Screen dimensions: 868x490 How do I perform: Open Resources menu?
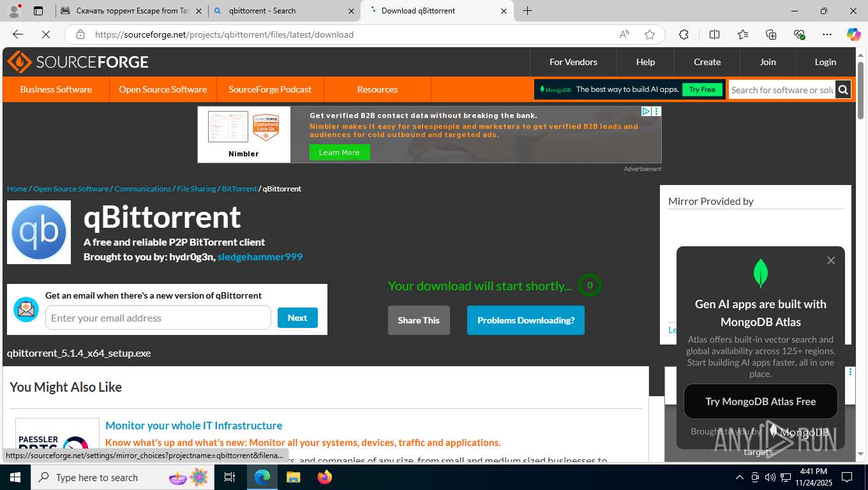[x=377, y=89]
